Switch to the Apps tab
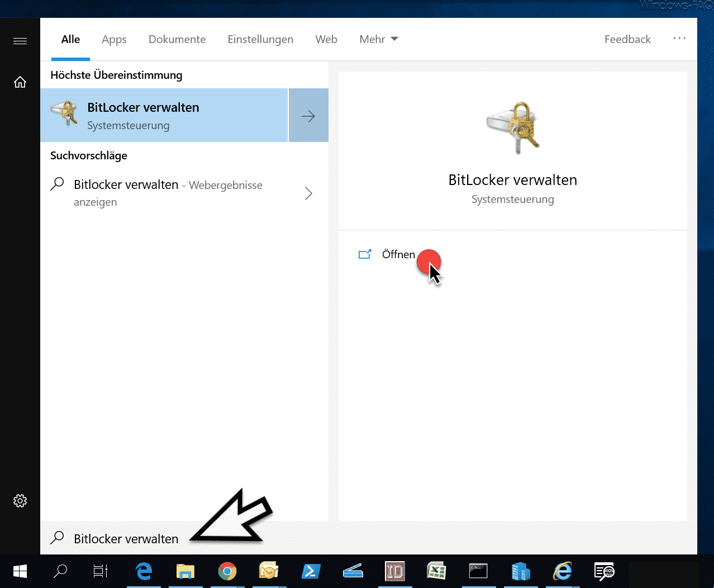 [x=114, y=39]
